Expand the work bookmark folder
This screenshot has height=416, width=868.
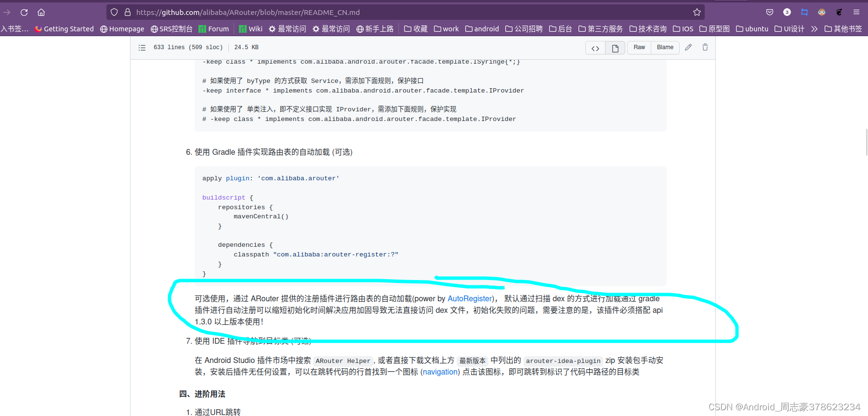[x=447, y=29]
